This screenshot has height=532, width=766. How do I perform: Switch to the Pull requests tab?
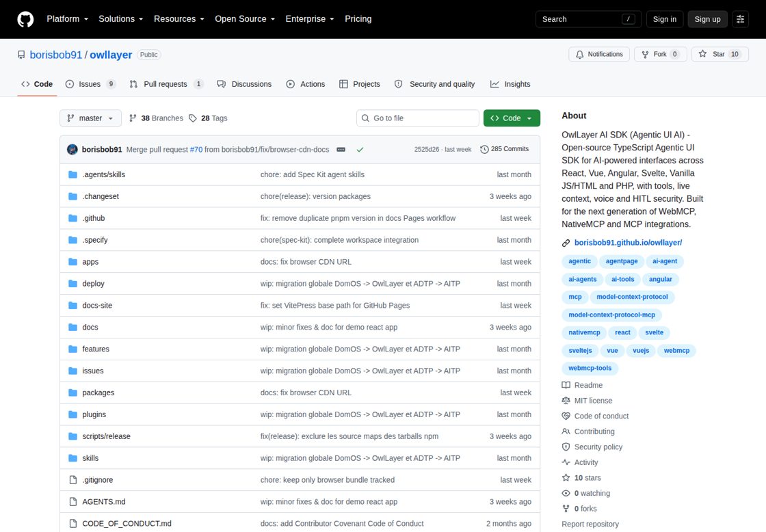coord(166,84)
